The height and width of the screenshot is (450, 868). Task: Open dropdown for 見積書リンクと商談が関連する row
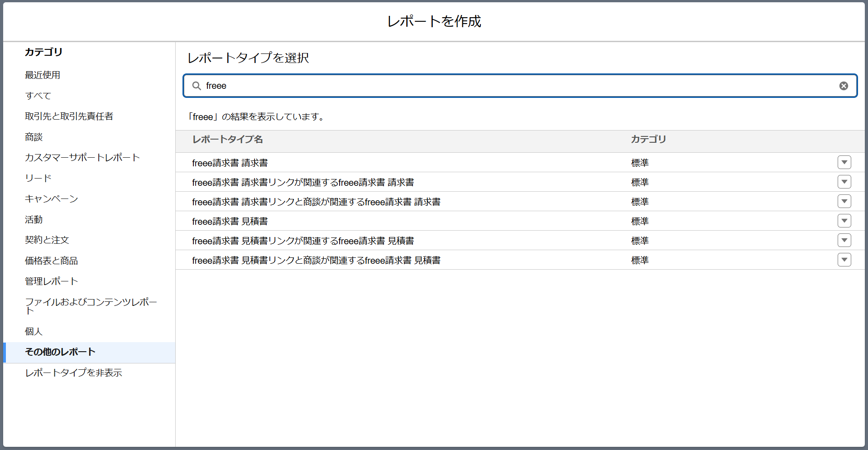844,260
